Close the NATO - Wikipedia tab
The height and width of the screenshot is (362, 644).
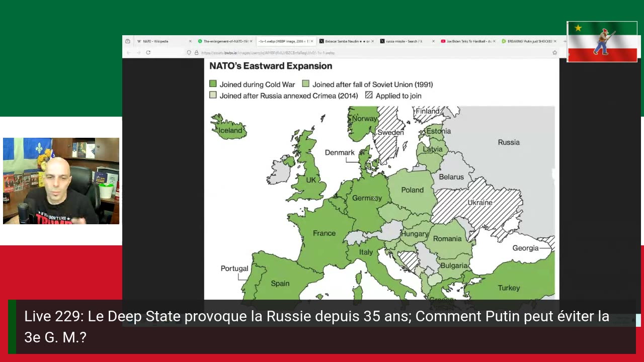point(190,41)
